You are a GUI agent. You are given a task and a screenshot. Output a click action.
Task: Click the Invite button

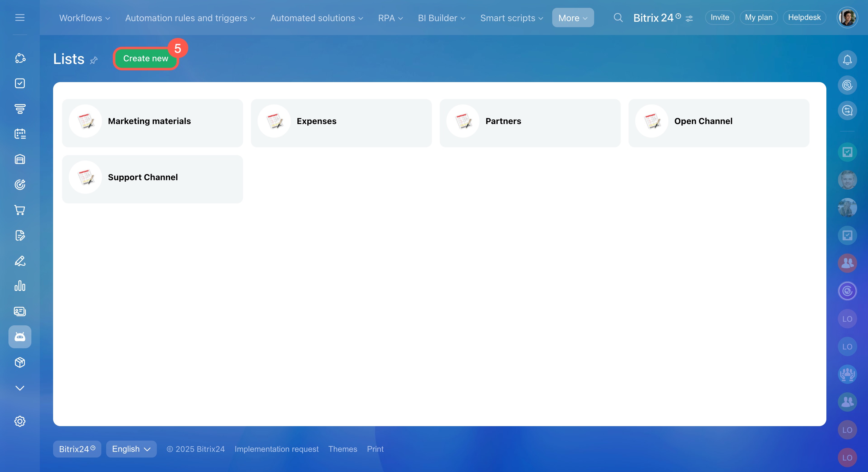[720, 18]
